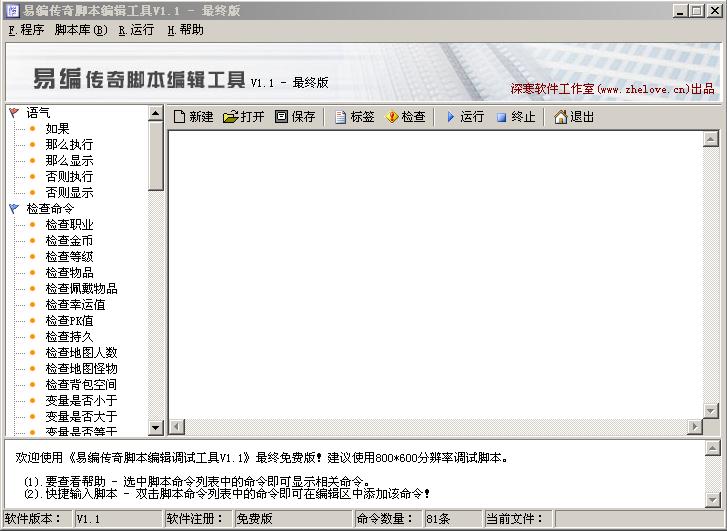Open the 程序 menu
This screenshot has height=531, width=727.
(x=25, y=30)
